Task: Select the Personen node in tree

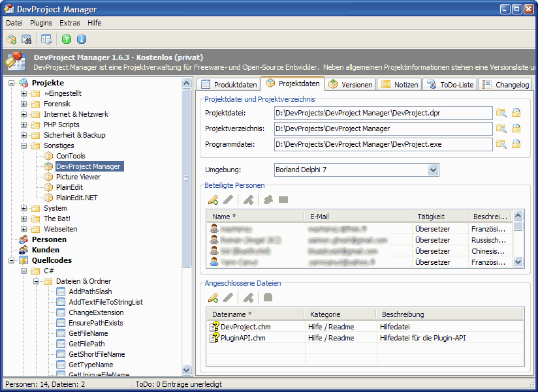Action: (49, 239)
